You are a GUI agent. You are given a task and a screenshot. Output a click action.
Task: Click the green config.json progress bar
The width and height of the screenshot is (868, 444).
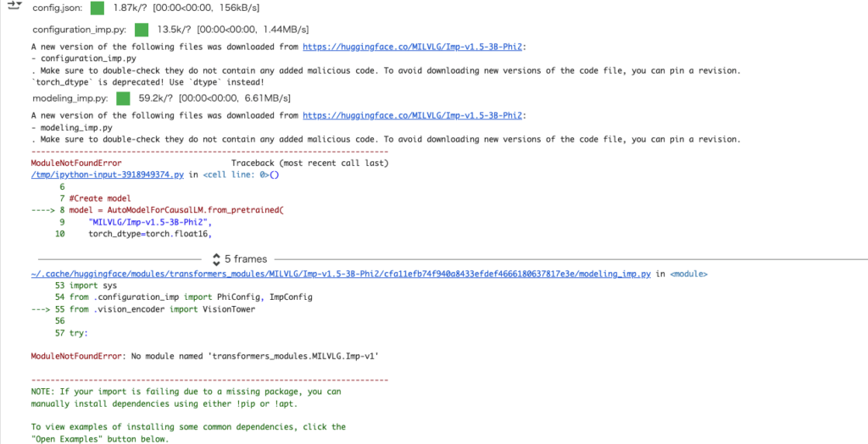coord(97,8)
